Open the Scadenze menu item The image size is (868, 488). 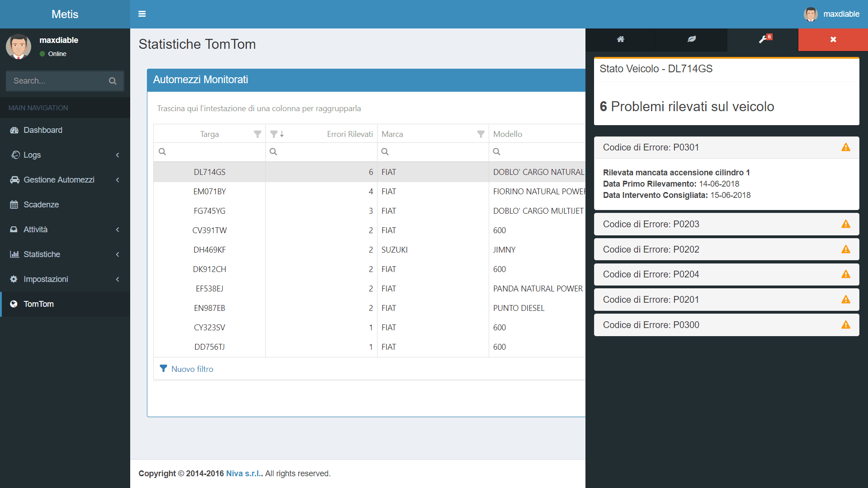(41, 205)
